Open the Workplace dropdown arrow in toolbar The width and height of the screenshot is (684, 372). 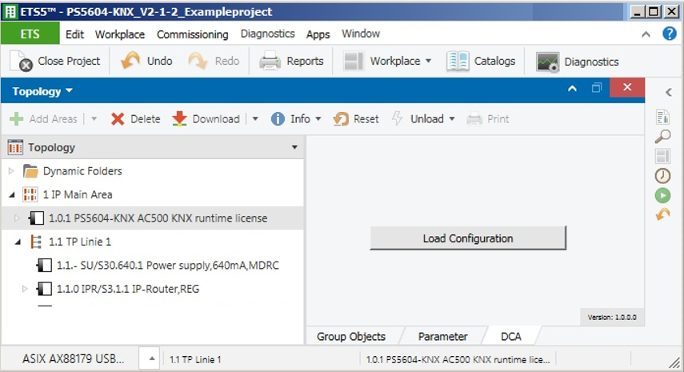[x=428, y=61]
